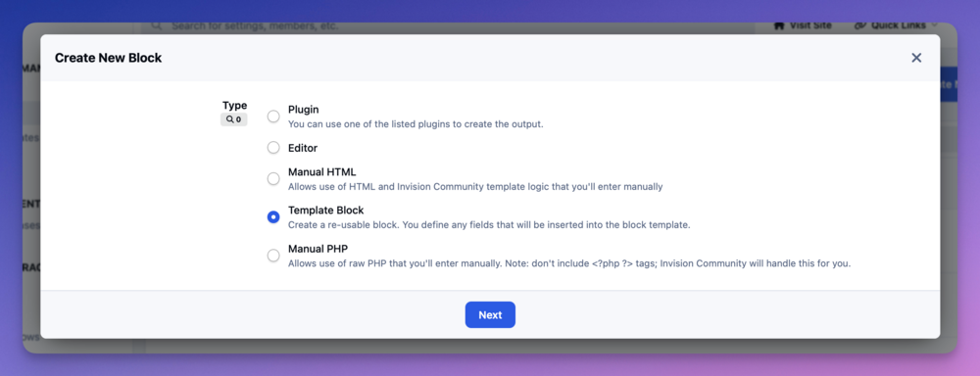980x376 pixels.
Task: Click the Plugin option label
Action: click(x=303, y=110)
